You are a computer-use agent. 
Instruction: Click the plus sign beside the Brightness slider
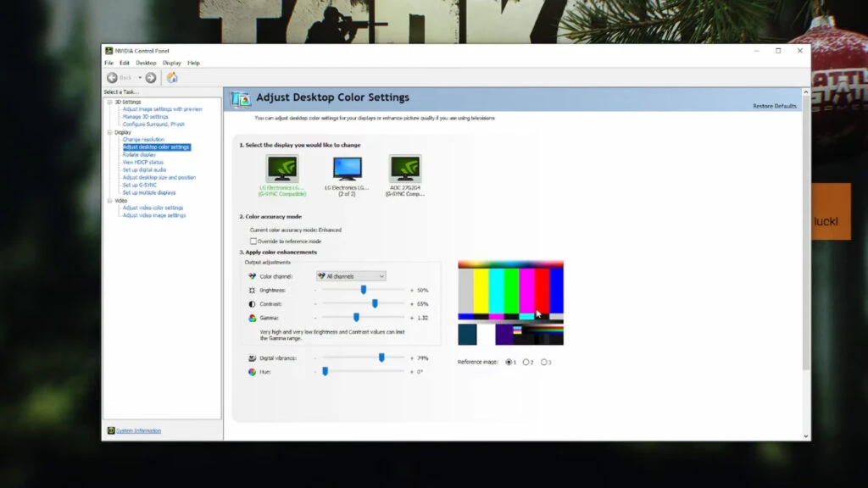coord(411,290)
